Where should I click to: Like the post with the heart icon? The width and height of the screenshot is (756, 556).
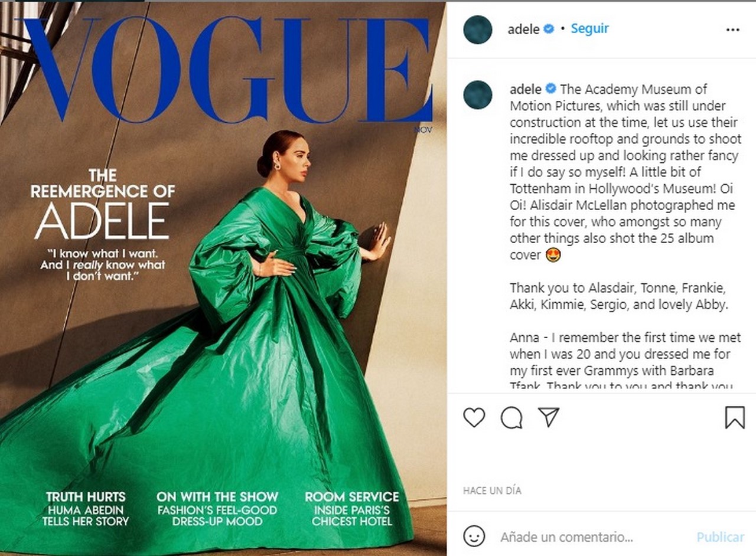(x=474, y=418)
